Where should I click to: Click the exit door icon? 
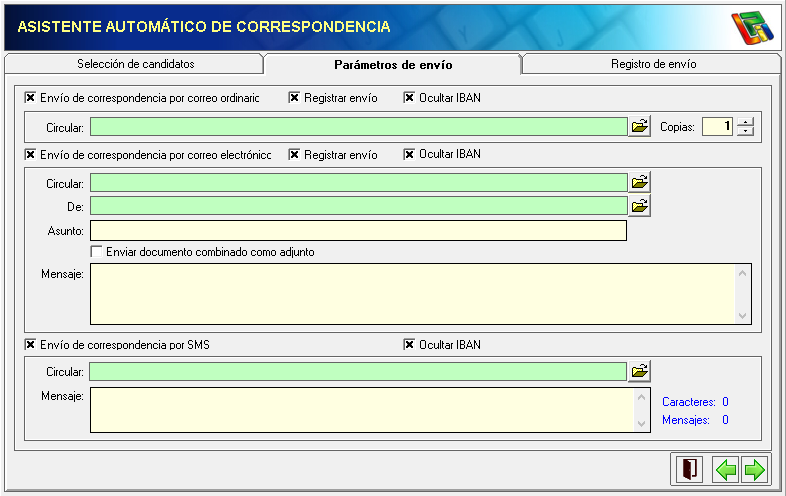pos(690,469)
